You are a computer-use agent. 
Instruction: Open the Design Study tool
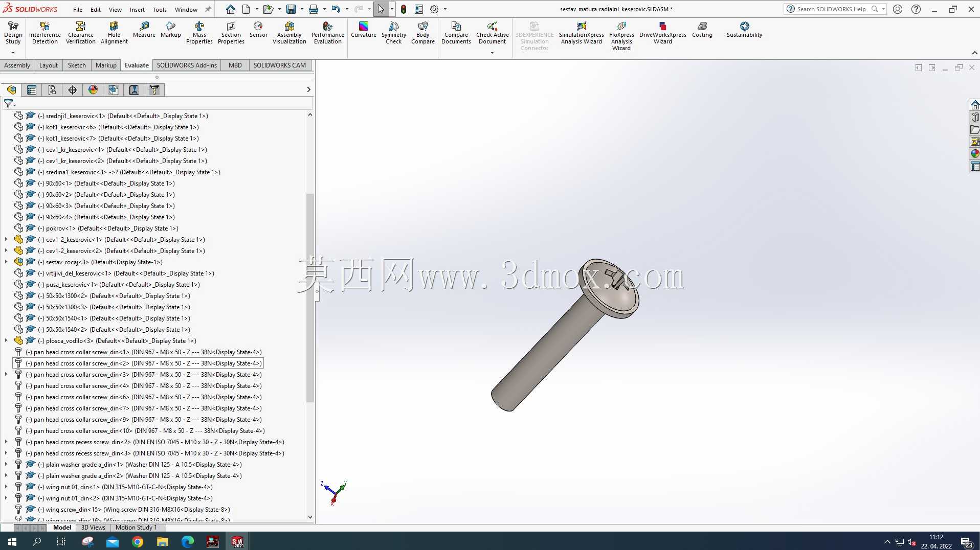[x=13, y=34]
